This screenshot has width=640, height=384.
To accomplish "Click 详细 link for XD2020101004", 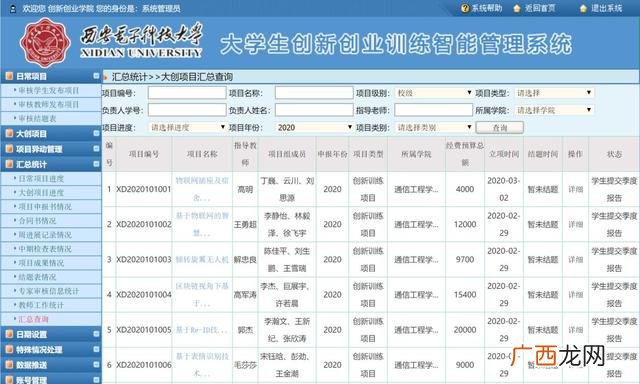I will [576, 295].
